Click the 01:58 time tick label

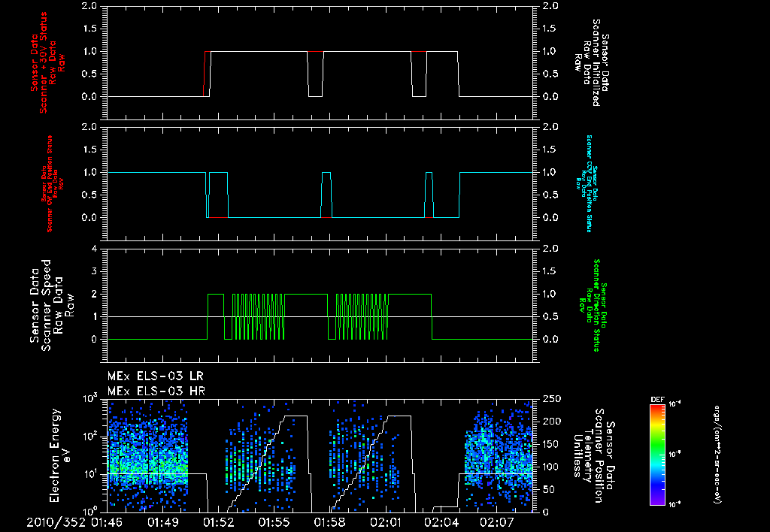[329, 522]
